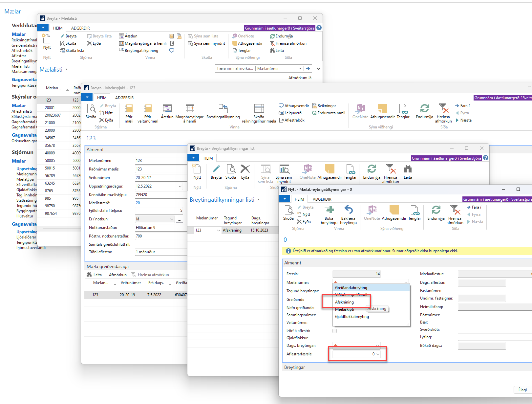Toggle the Þörf á aflestri checkbox

pyautogui.click(x=334, y=331)
